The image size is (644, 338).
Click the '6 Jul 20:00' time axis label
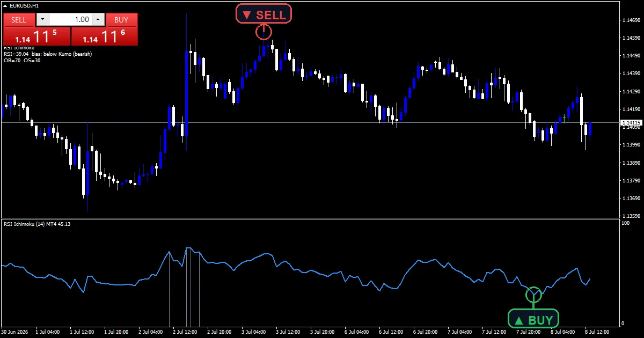tap(427, 332)
